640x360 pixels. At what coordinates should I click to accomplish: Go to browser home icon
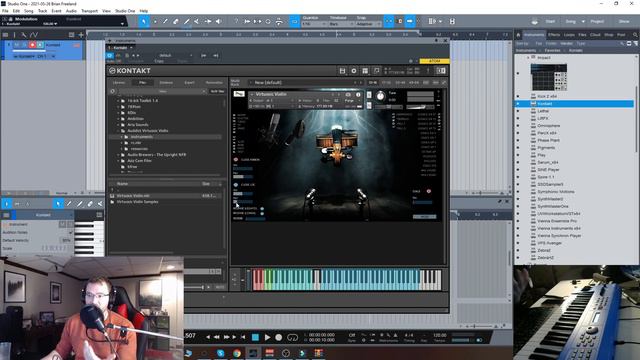(518, 35)
